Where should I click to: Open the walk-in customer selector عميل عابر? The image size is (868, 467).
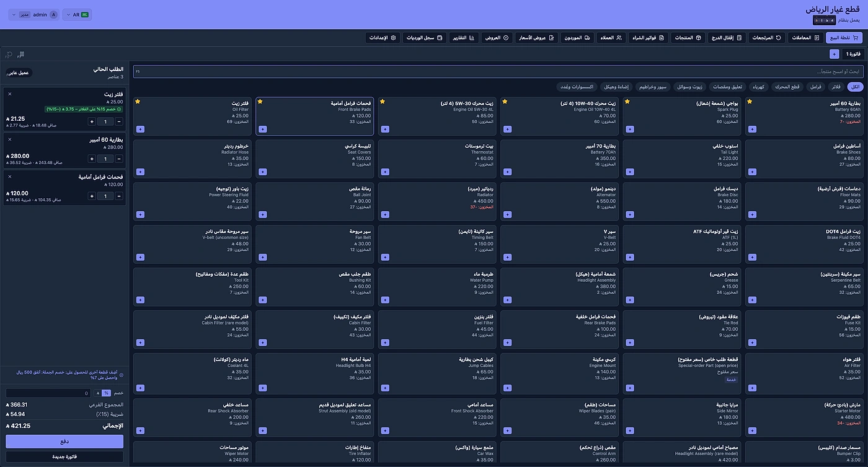coord(18,73)
